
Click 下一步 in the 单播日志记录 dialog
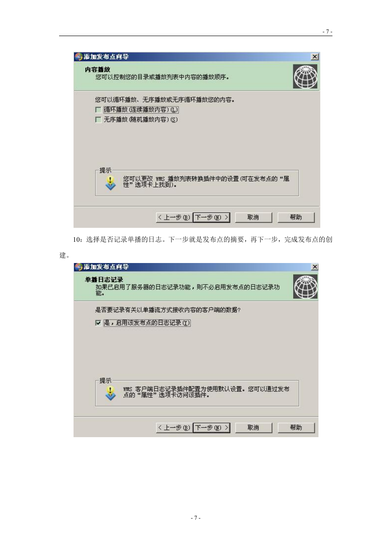click(212, 427)
